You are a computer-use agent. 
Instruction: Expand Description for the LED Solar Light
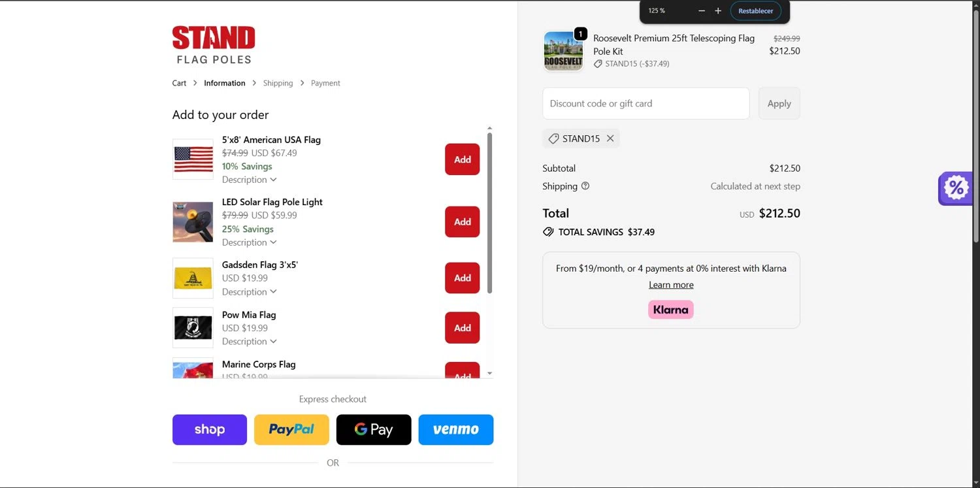(250, 242)
